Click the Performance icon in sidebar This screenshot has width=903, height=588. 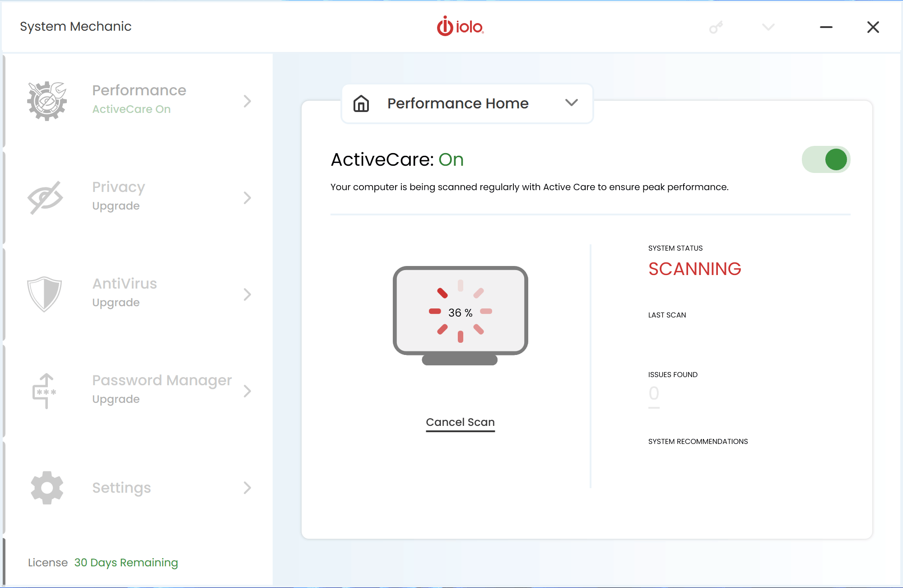click(x=46, y=100)
